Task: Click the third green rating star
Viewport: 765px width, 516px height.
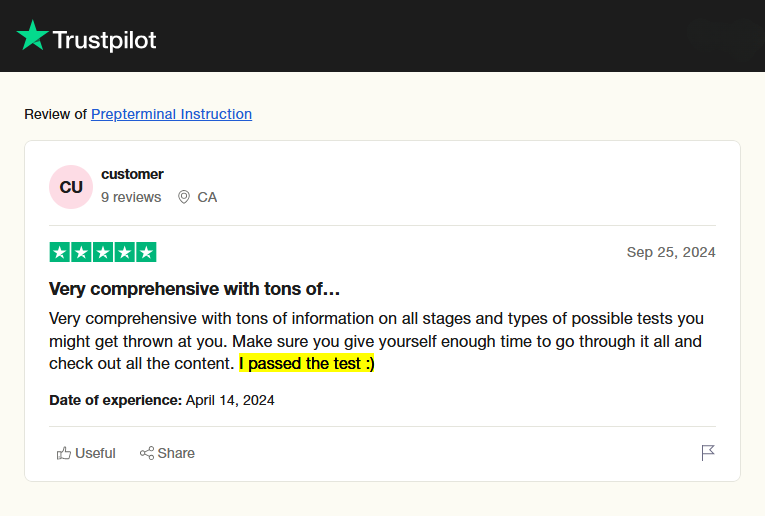Action: 103,252
